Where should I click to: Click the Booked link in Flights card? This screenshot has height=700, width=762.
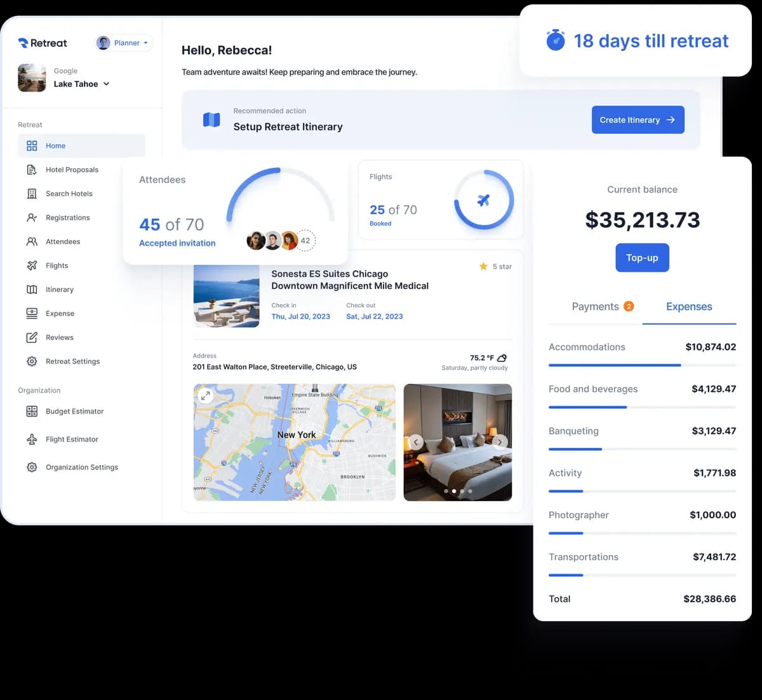coord(380,224)
